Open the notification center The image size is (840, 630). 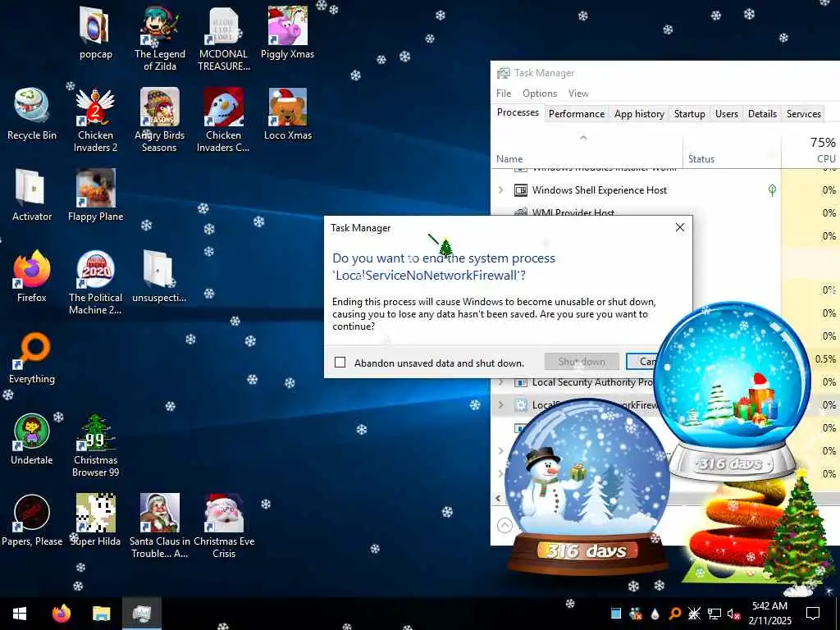813,614
